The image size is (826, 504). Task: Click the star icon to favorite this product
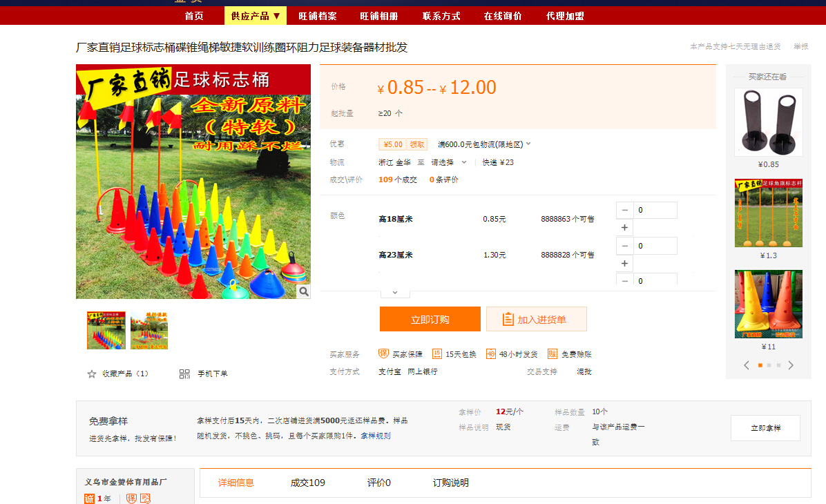(92, 374)
